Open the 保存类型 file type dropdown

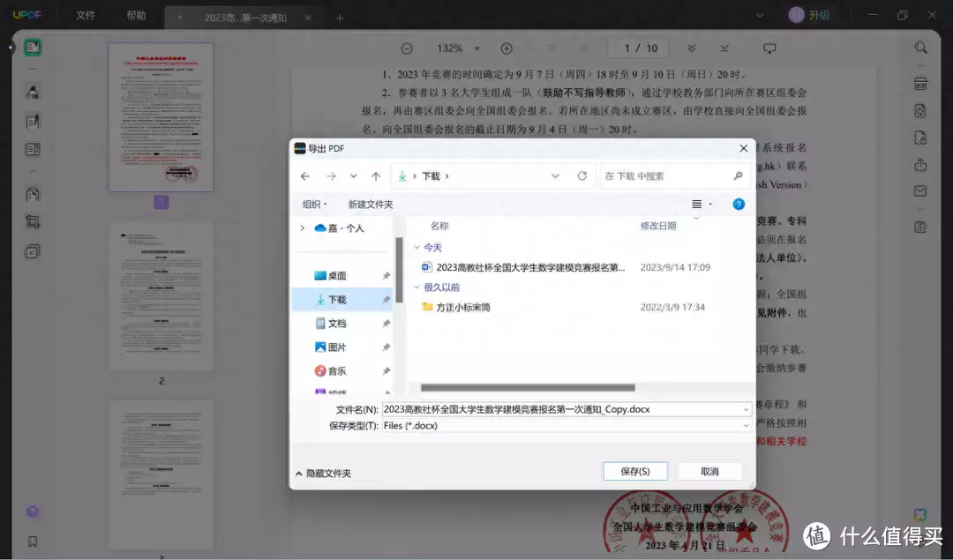(565, 425)
